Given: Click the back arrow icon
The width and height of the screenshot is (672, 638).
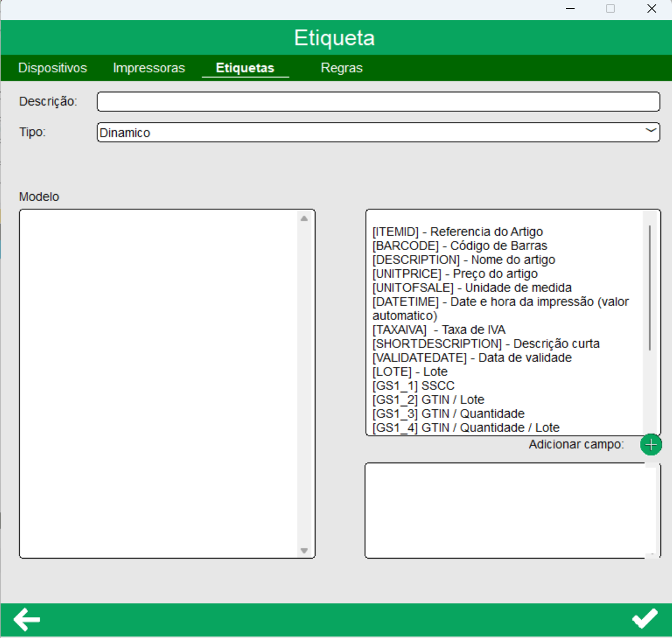Looking at the screenshot, I should tap(27, 619).
